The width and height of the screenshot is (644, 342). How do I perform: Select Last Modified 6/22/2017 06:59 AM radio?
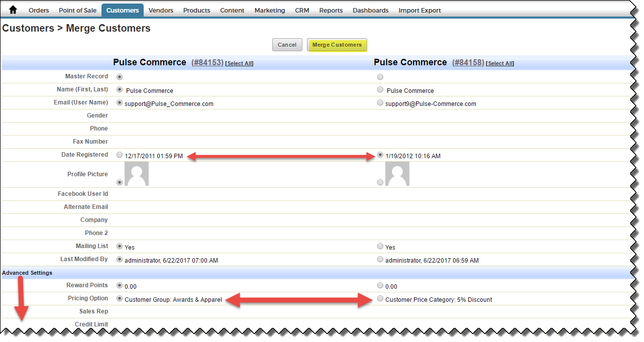(380, 260)
